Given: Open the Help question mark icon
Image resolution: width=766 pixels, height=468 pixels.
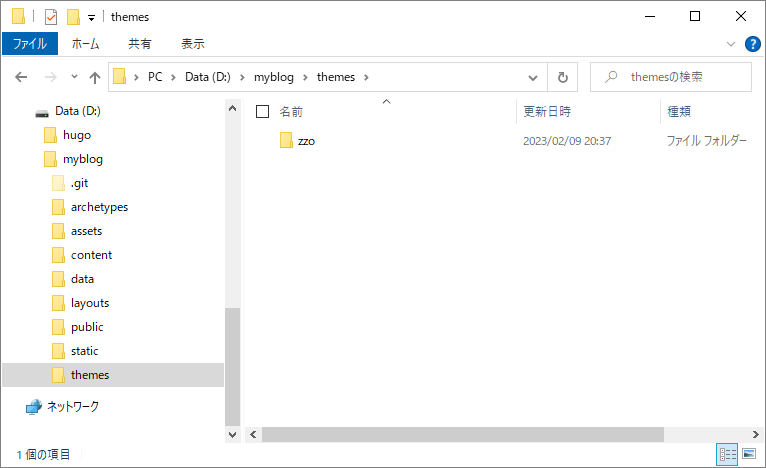Looking at the screenshot, I should tap(753, 44).
